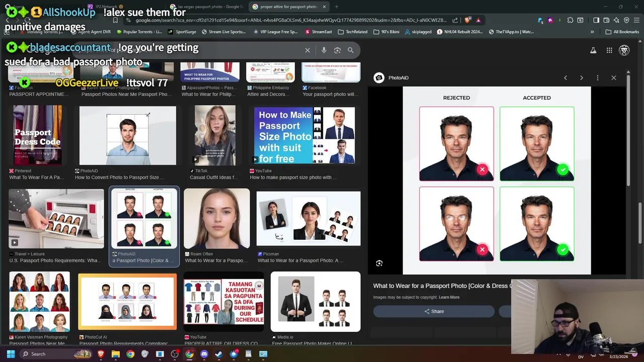644x362 pixels.
Task: Click the taskbar Search box
Action: (x=56, y=354)
